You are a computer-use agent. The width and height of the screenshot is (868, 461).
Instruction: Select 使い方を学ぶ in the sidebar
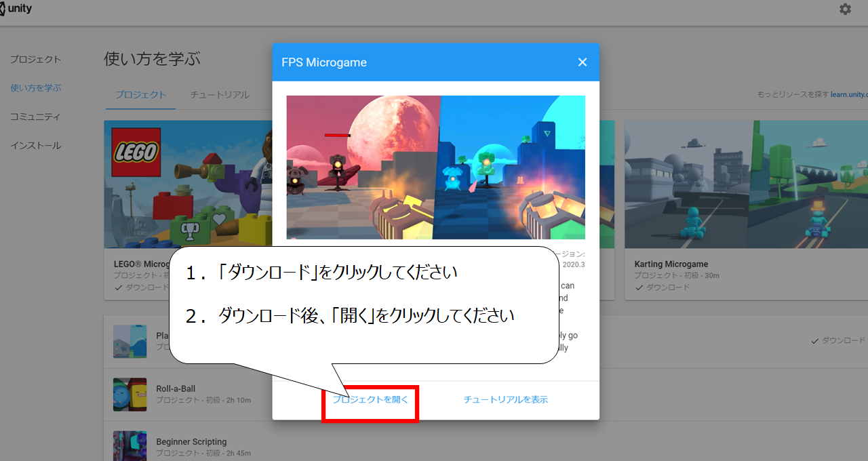[35, 88]
